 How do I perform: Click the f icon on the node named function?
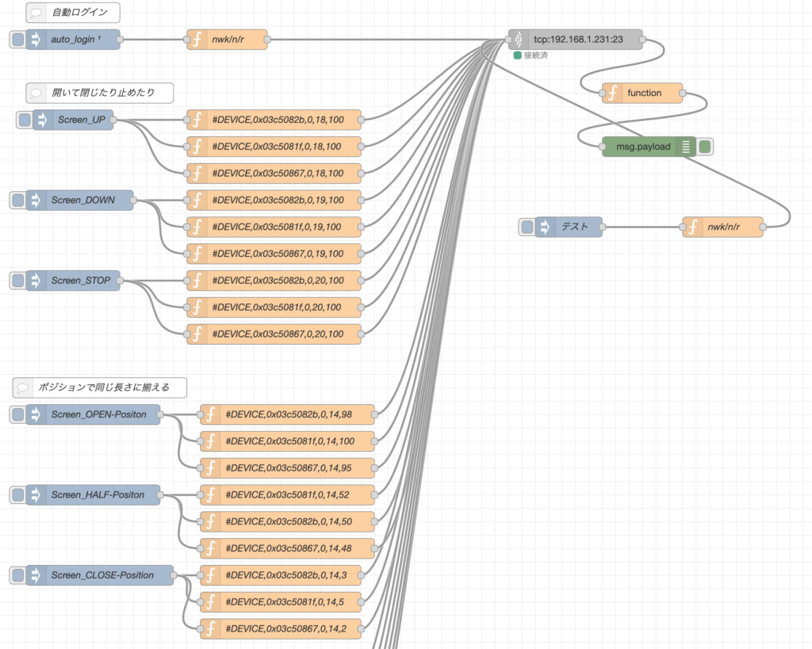(612, 94)
